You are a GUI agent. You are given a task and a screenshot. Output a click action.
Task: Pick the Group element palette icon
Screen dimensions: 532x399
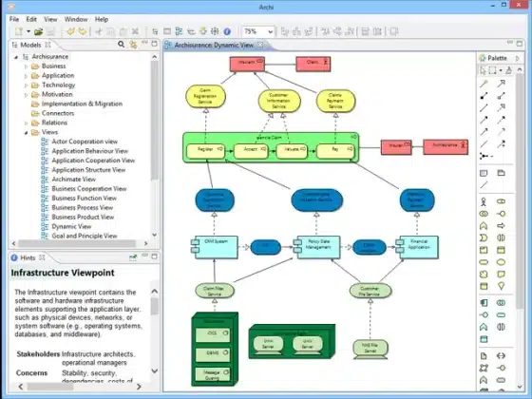point(501,173)
